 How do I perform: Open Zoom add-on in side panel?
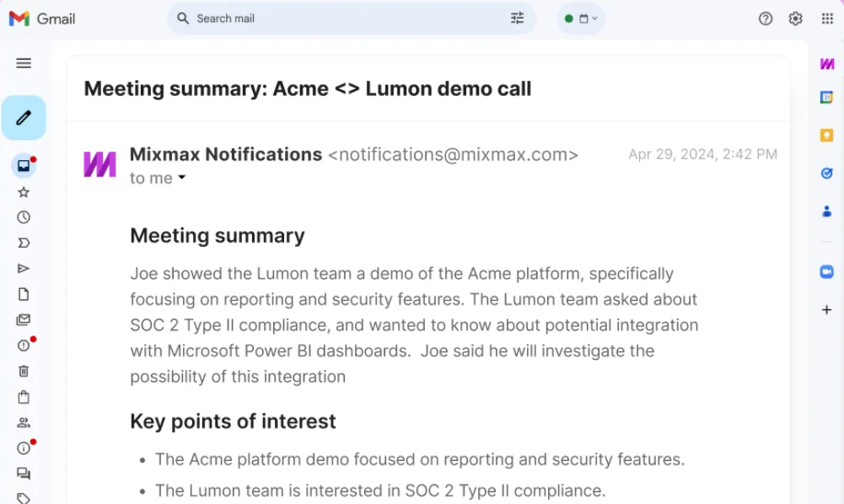pos(827,272)
